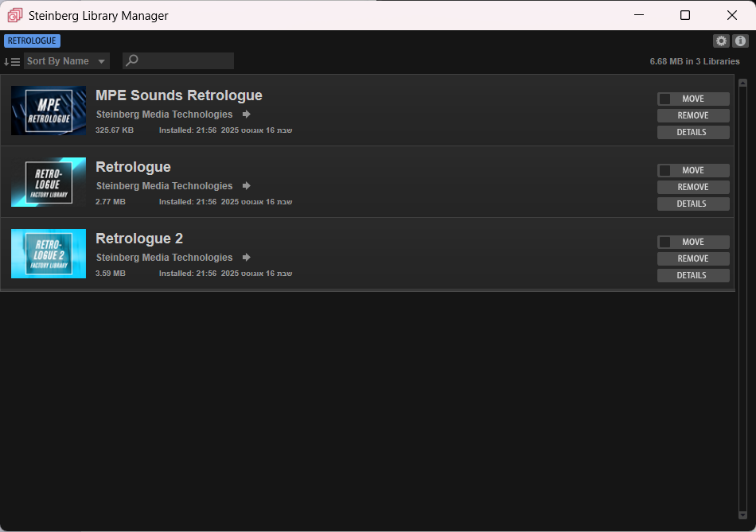This screenshot has height=532, width=756.
Task: Click the Steinberg Library Manager app icon in title bar
Action: coord(15,15)
